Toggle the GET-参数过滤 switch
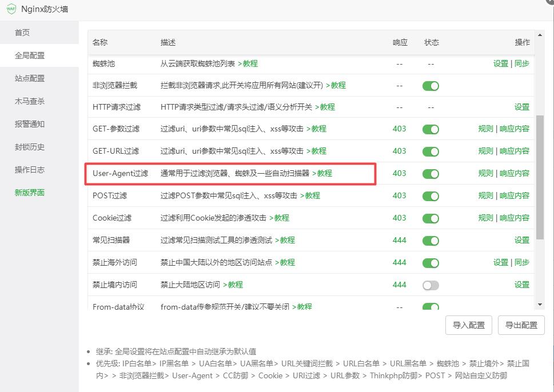This screenshot has height=392, width=554. 431,129
